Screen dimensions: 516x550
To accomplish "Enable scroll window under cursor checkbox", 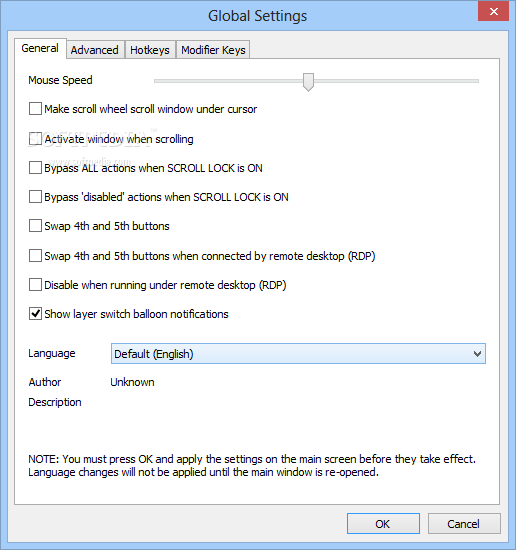I will [35, 109].
